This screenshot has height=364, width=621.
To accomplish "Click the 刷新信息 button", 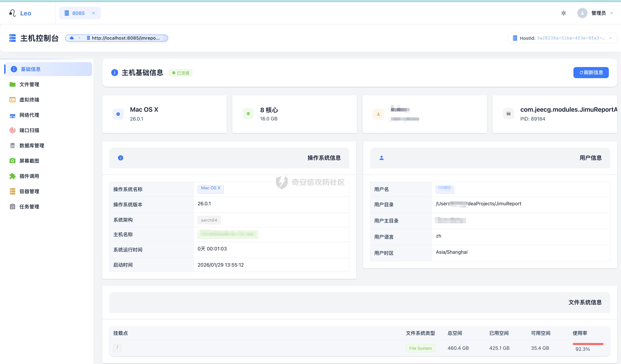I will click(x=591, y=72).
